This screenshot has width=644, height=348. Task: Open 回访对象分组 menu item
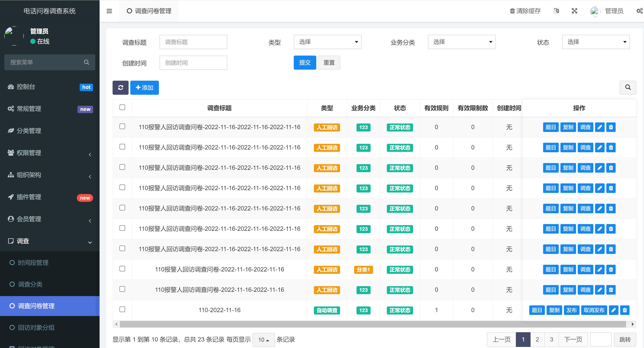point(50,327)
